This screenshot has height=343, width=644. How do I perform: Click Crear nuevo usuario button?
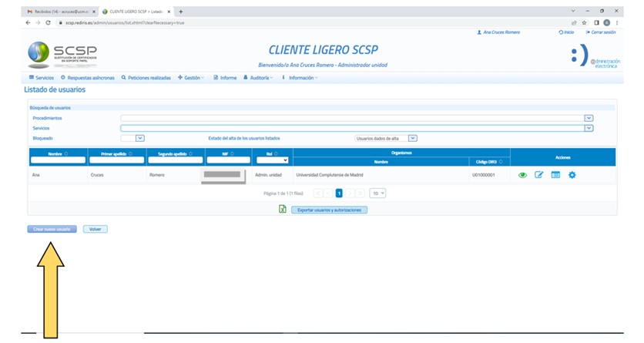tap(52, 229)
